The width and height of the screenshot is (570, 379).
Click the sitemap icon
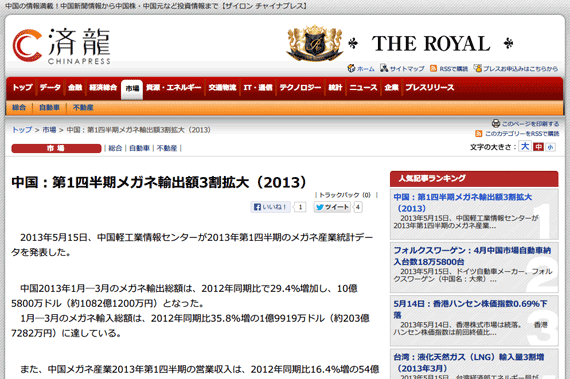(384, 68)
